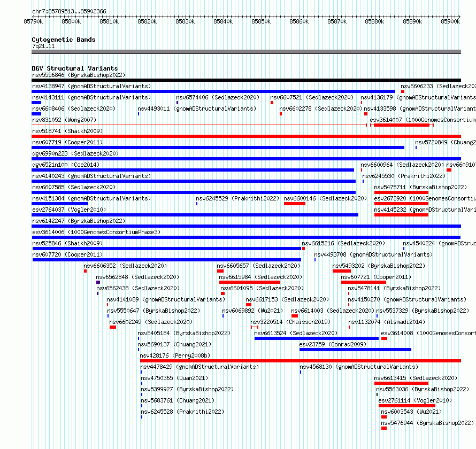Image resolution: width=476 pixels, height=449 pixels.
Task: Select nsv6607521 (Sedlazeck2020) label
Action: 312,97
